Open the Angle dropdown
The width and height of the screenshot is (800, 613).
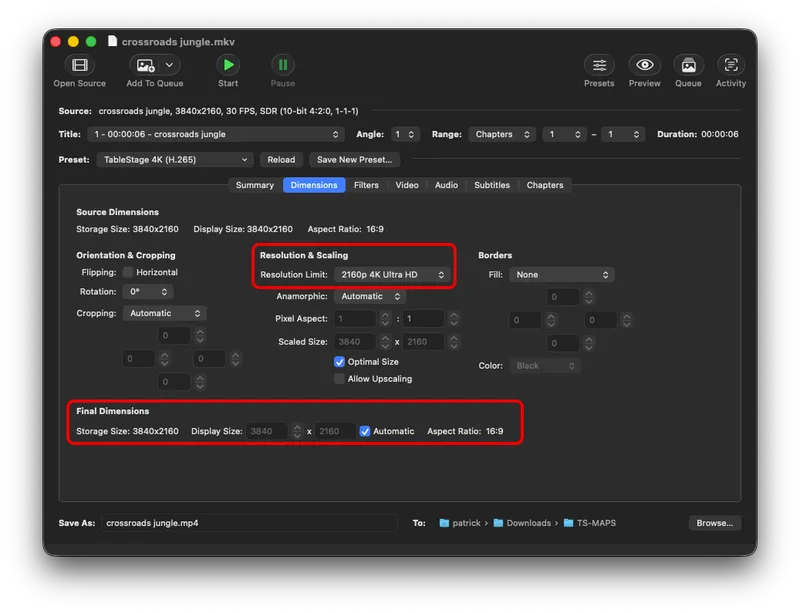pos(405,134)
